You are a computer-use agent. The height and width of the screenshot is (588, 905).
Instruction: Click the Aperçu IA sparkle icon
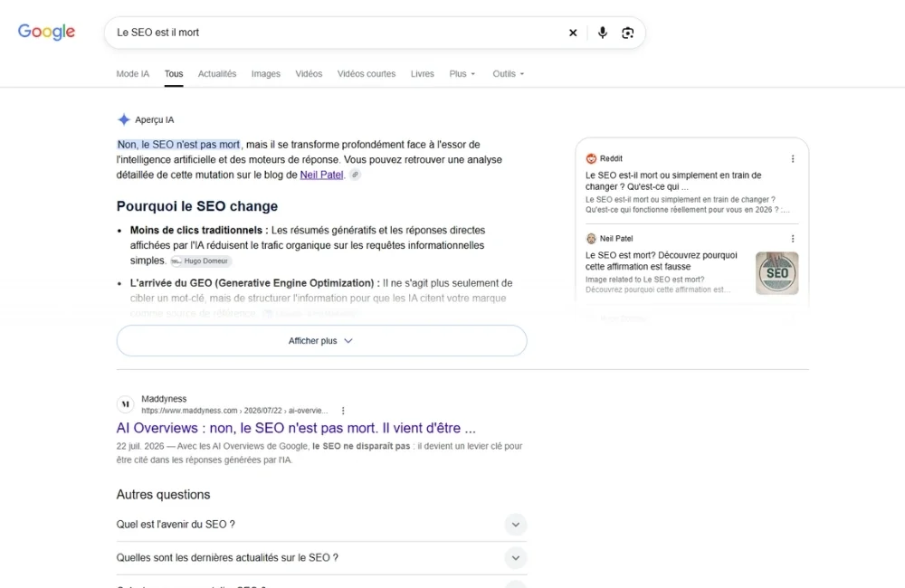click(x=123, y=119)
